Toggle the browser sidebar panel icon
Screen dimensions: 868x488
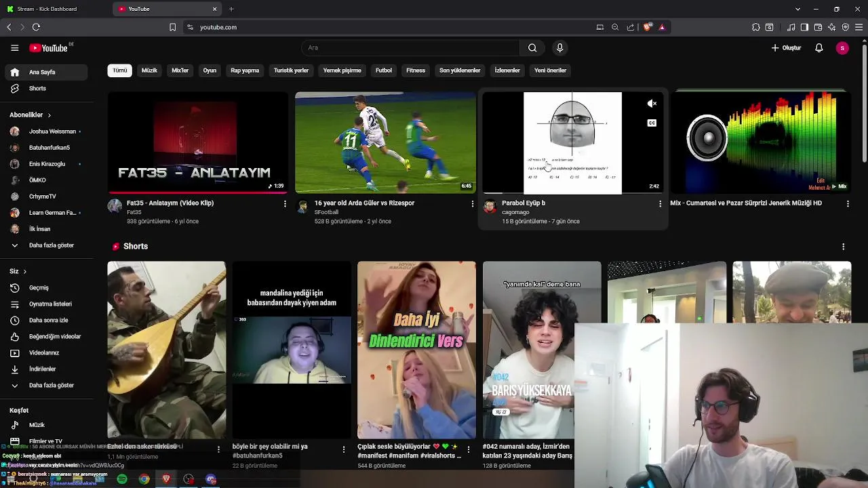[804, 27]
